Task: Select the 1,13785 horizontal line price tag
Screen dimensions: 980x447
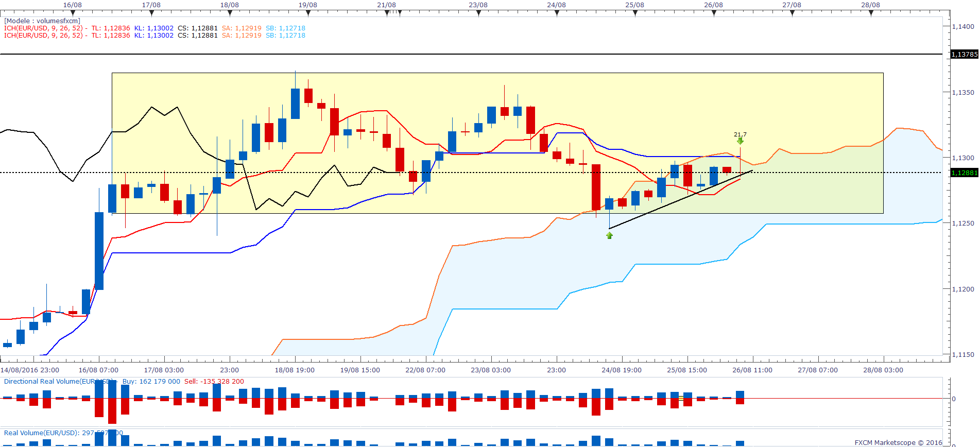Action: (x=964, y=54)
